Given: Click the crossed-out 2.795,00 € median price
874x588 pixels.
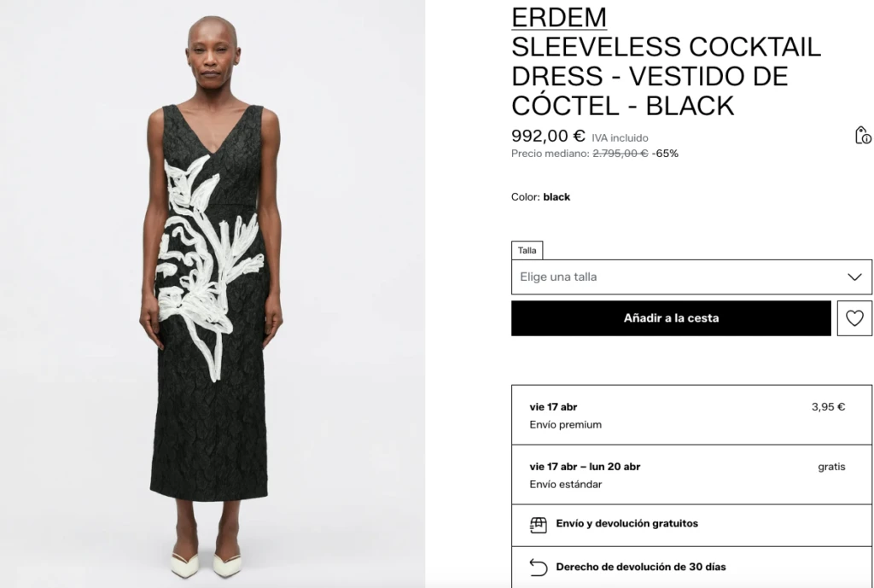Looking at the screenshot, I should (x=620, y=154).
